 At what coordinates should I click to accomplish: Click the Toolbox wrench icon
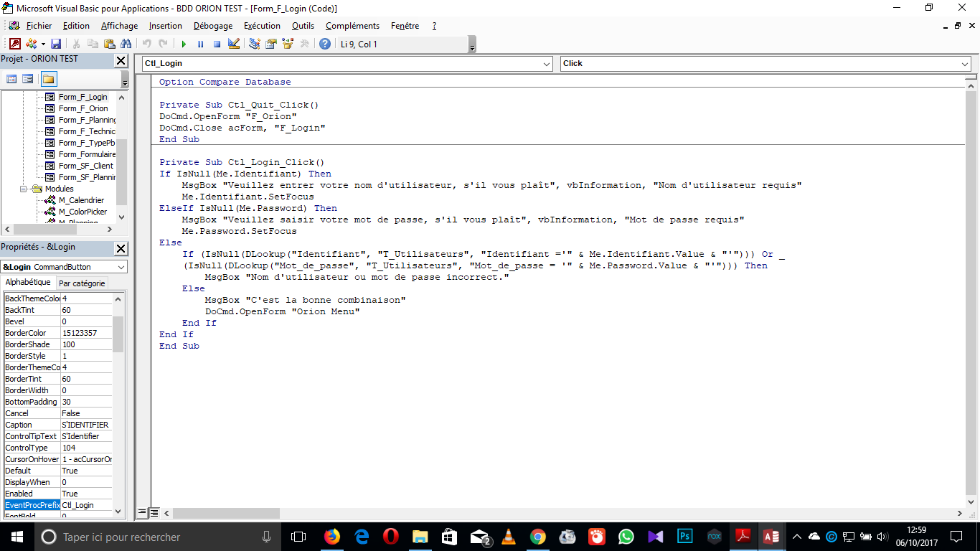click(304, 44)
